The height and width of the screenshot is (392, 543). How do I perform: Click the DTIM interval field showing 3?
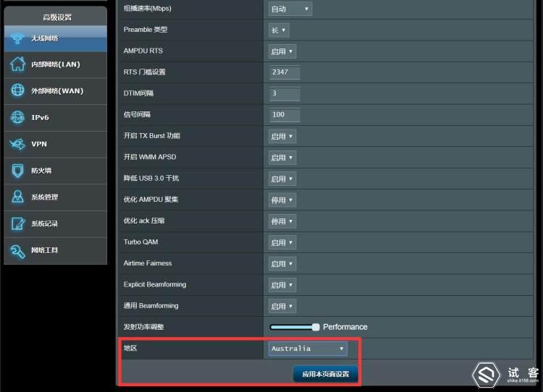(x=285, y=93)
